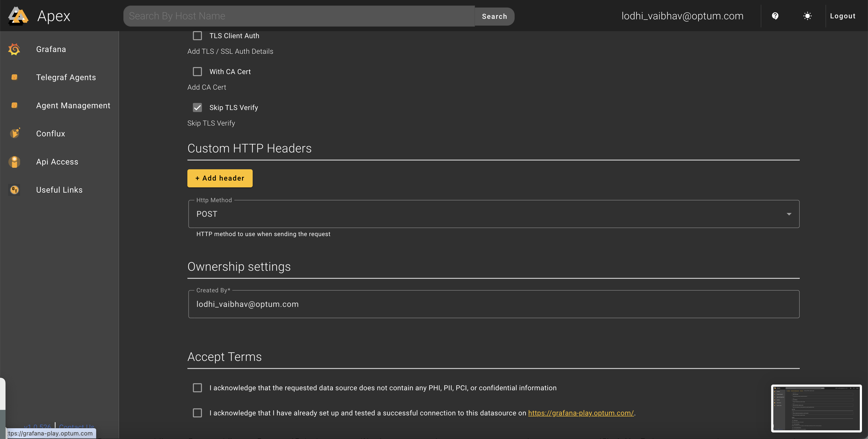Screen dimensions: 868x439
Task: Click the Conflux sidebar icon
Action: 15,133
